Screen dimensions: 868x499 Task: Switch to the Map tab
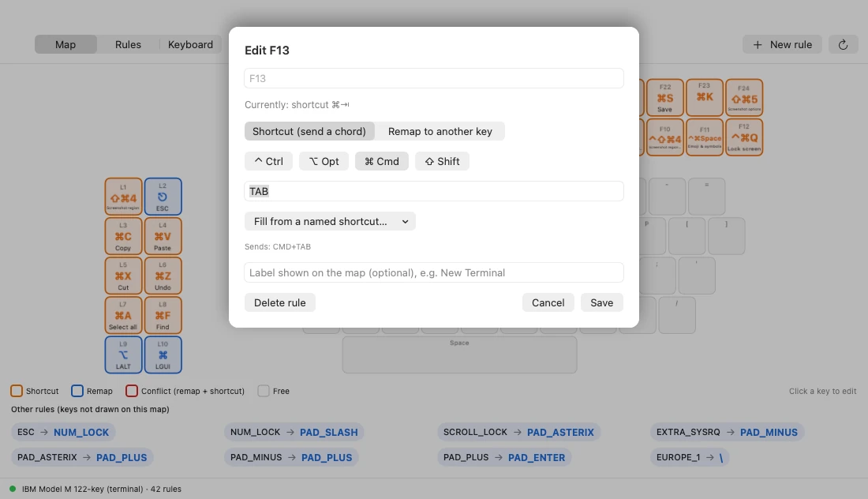(65, 45)
